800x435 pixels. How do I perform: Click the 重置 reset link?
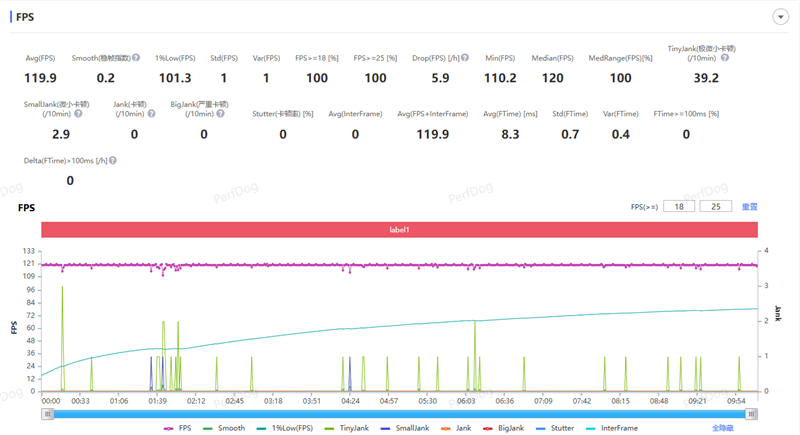click(x=749, y=206)
